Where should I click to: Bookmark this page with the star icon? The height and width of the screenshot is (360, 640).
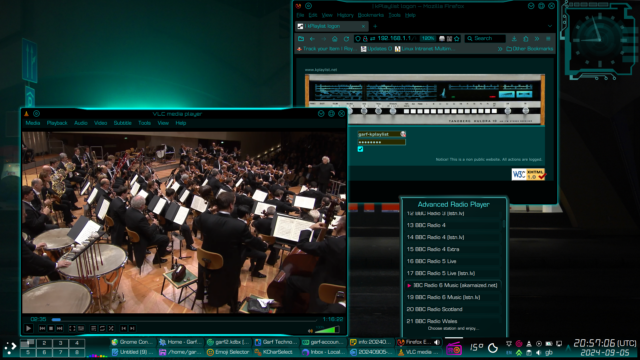457,38
